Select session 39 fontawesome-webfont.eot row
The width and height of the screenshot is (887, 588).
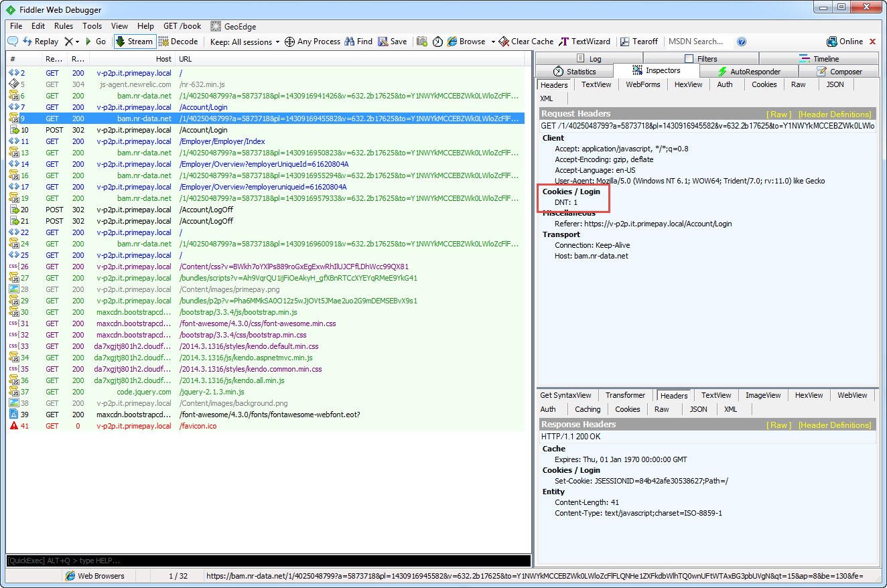point(266,415)
